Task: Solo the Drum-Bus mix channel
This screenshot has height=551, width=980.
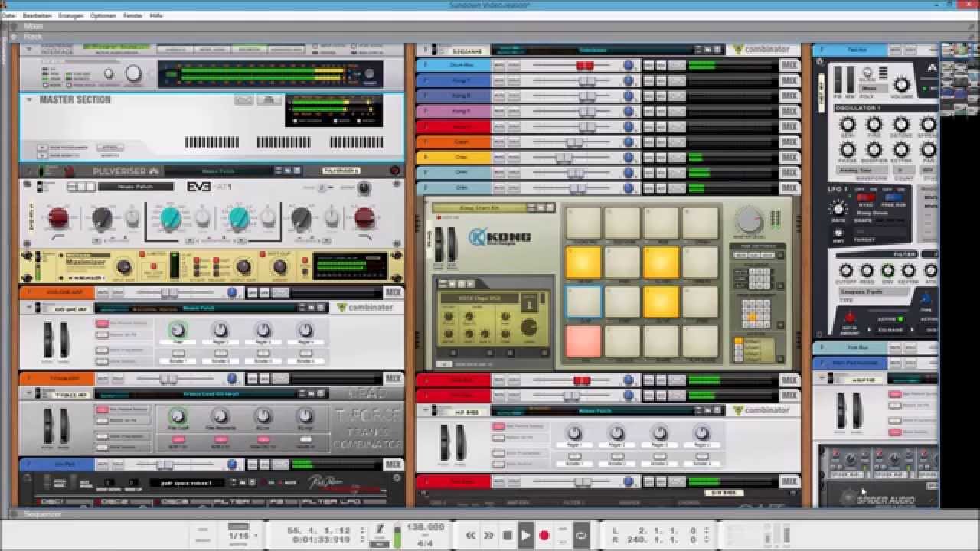Action: coord(513,66)
